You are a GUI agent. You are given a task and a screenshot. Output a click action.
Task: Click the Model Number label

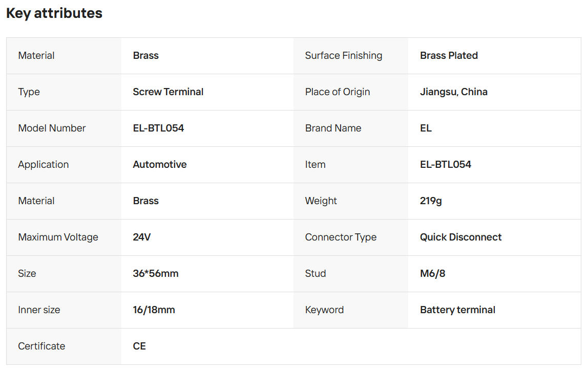52,128
